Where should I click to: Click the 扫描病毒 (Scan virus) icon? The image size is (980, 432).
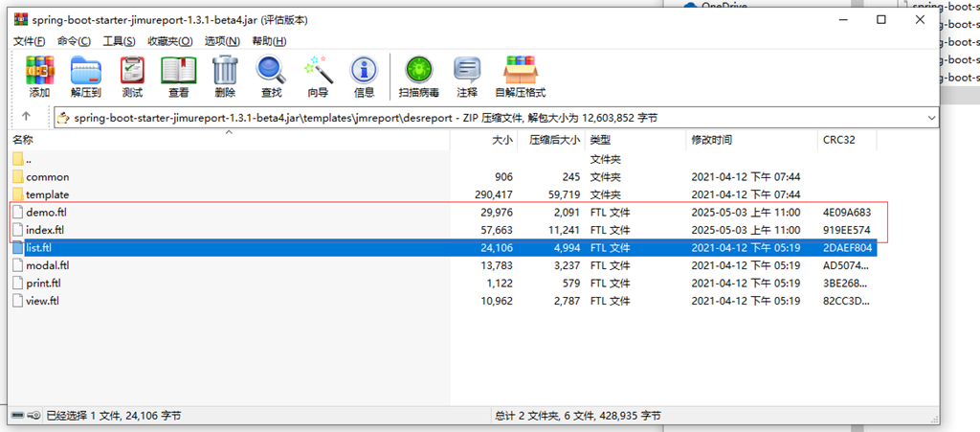pyautogui.click(x=419, y=70)
